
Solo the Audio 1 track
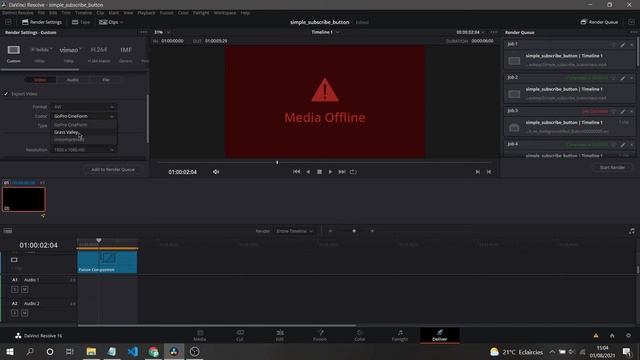tap(15, 289)
